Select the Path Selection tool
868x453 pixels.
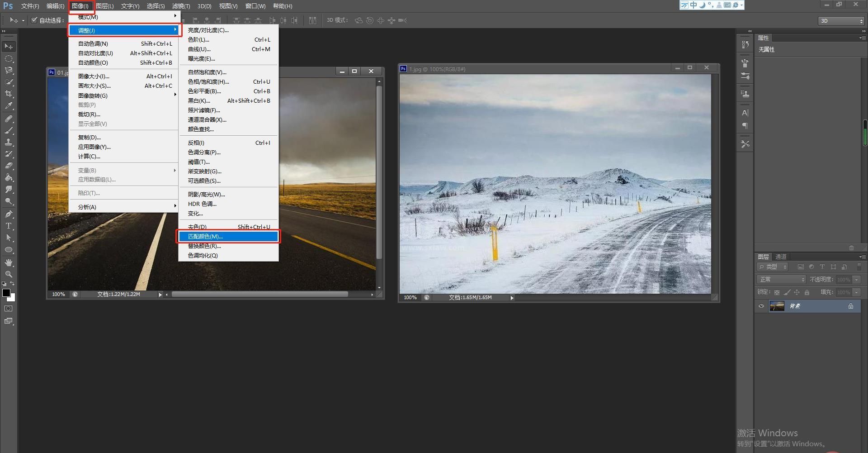coord(9,237)
